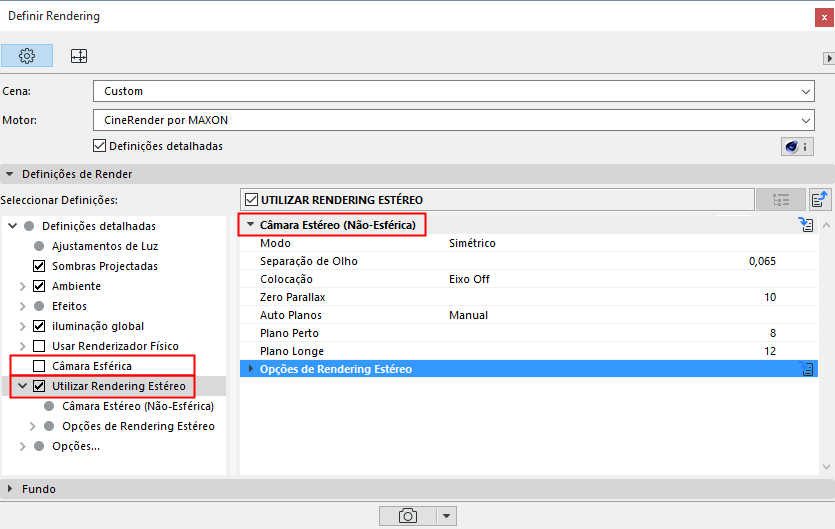Close the Definir Rendering dialog
835x529 pixels.
coord(824,17)
